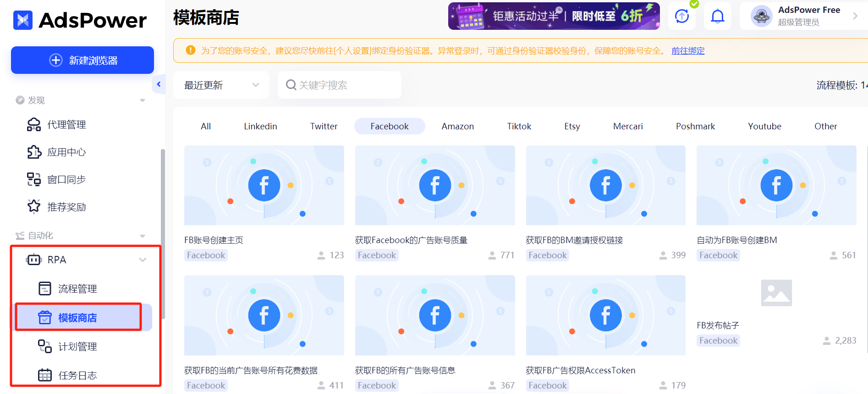868x394 pixels.
Task: Select the Other tab
Action: coord(825,126)
